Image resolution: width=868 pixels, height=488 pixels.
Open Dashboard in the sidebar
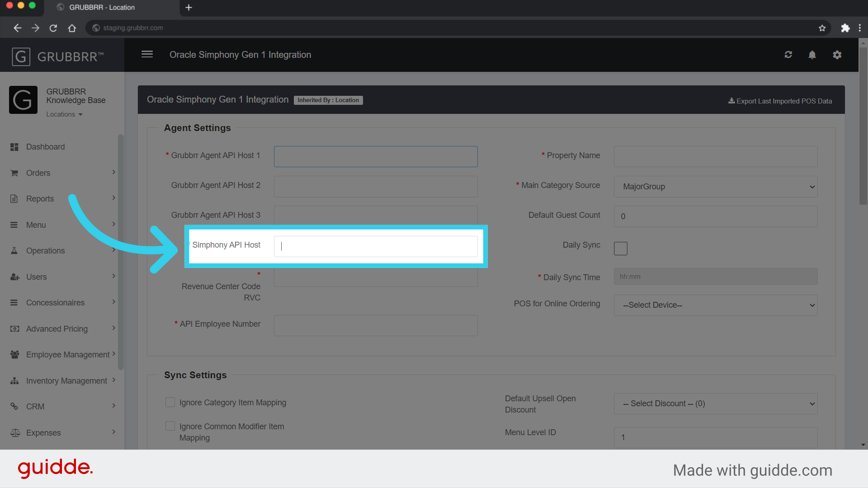point(45,147)
